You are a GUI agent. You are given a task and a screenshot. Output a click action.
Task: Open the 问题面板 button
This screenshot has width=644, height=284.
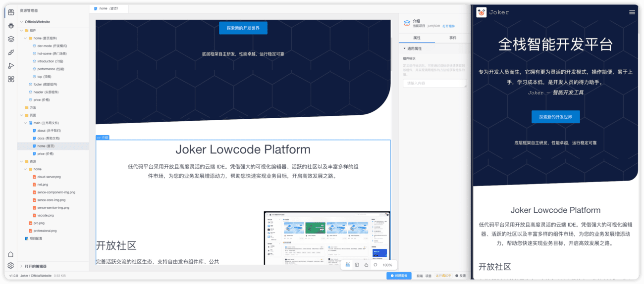tap(399, 276)
